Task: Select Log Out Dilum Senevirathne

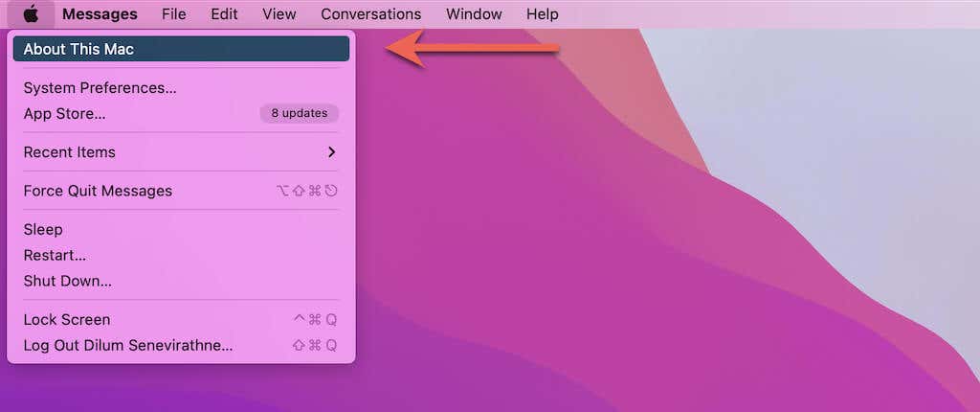Action: 181,346
